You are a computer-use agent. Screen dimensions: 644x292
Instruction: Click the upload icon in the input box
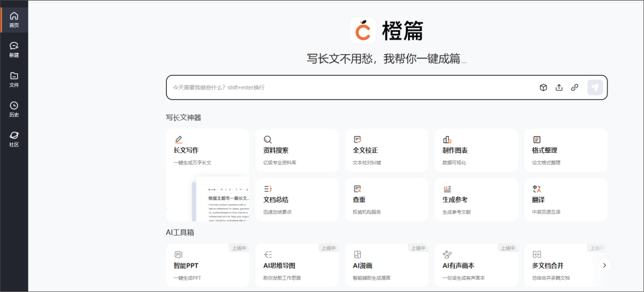click(559, 88)
